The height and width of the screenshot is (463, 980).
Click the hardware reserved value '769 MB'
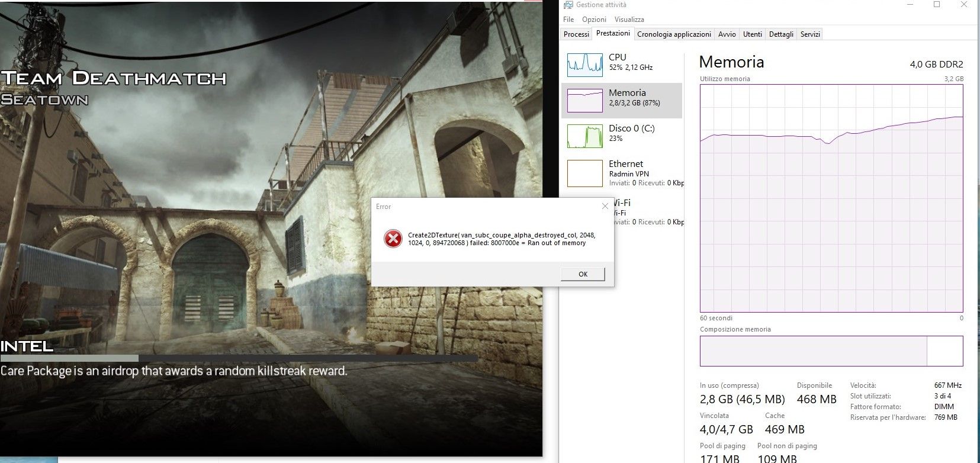946,417
